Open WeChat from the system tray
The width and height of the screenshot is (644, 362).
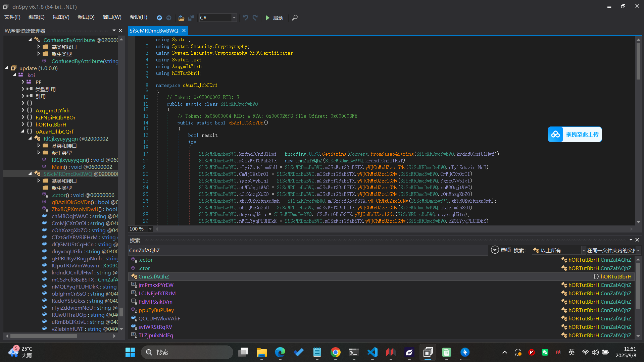545,352
